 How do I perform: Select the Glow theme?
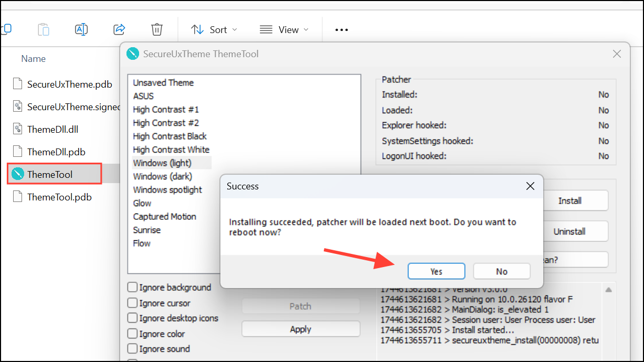click(x=142, y=203)
